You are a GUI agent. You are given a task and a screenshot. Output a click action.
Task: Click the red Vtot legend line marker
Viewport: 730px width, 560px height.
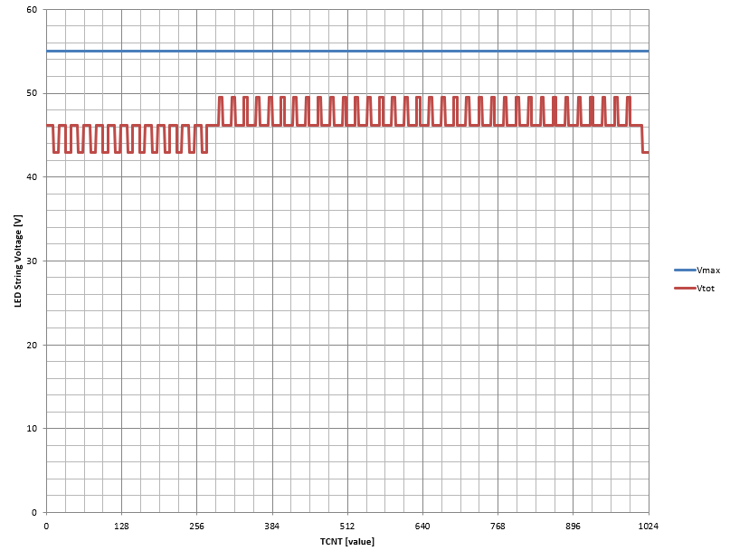click(684, 288)
